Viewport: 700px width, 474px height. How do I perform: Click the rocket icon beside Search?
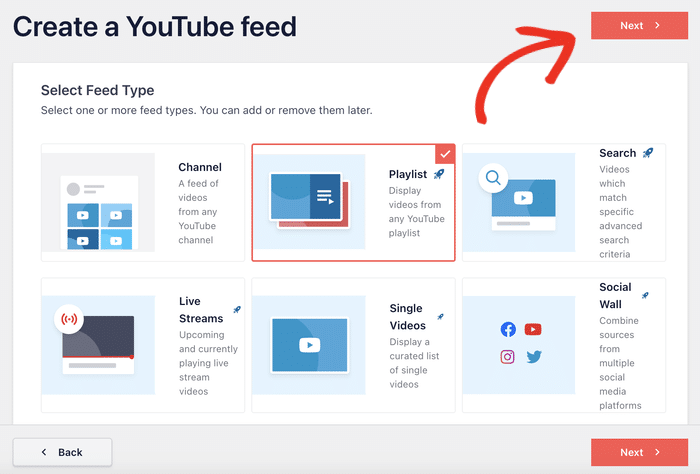tap(648, 153)
